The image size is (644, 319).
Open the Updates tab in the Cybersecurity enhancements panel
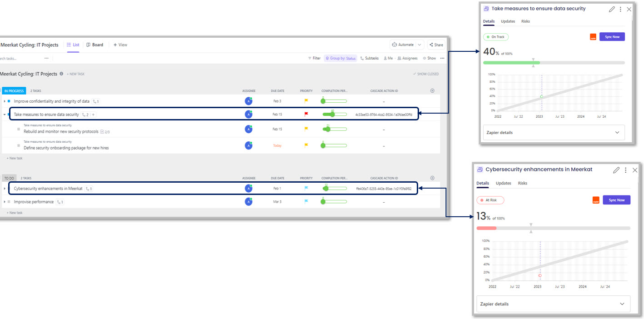click(x=503, y=183)
